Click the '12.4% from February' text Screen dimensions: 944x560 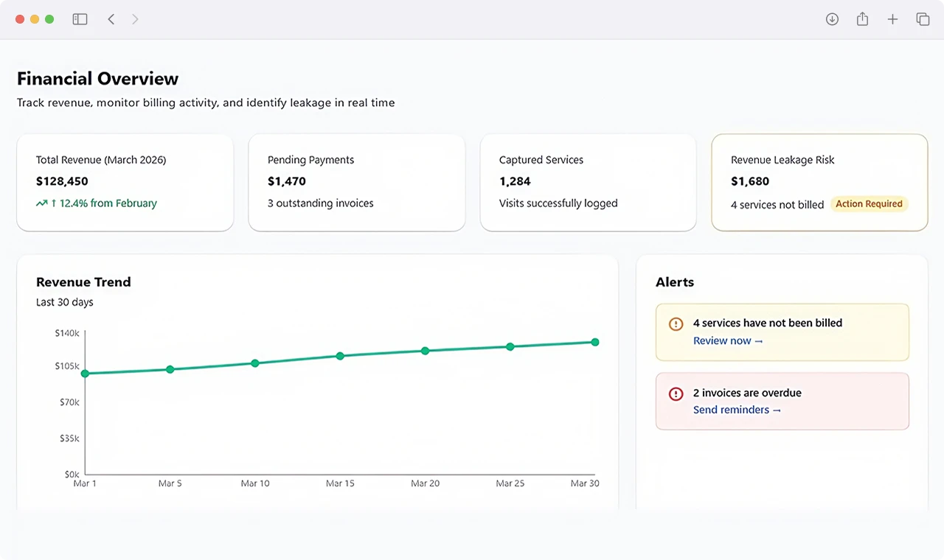108,203
